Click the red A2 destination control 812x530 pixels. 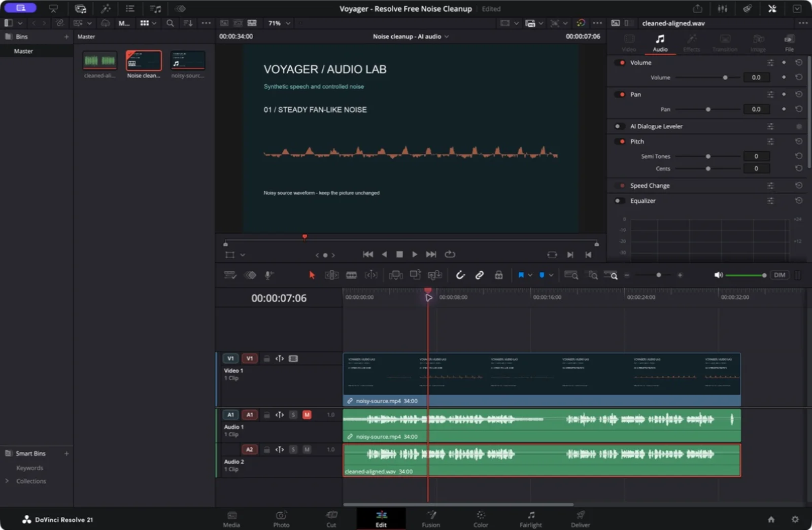pos(249,449)
